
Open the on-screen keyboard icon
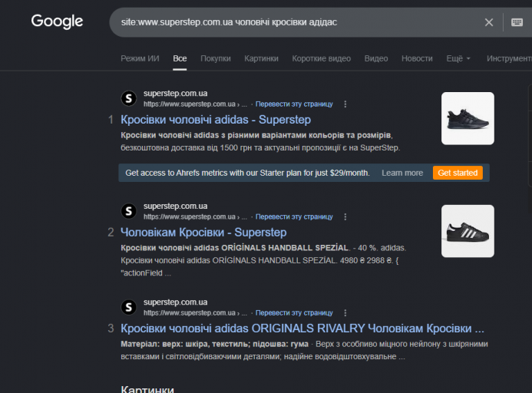point(517,22)
